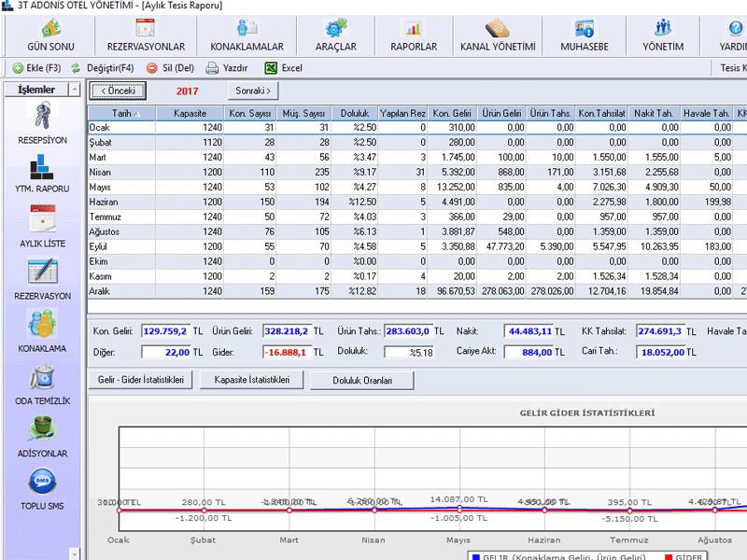
Task: Click the Nakit total field 44.483,11
Action: 529,331
